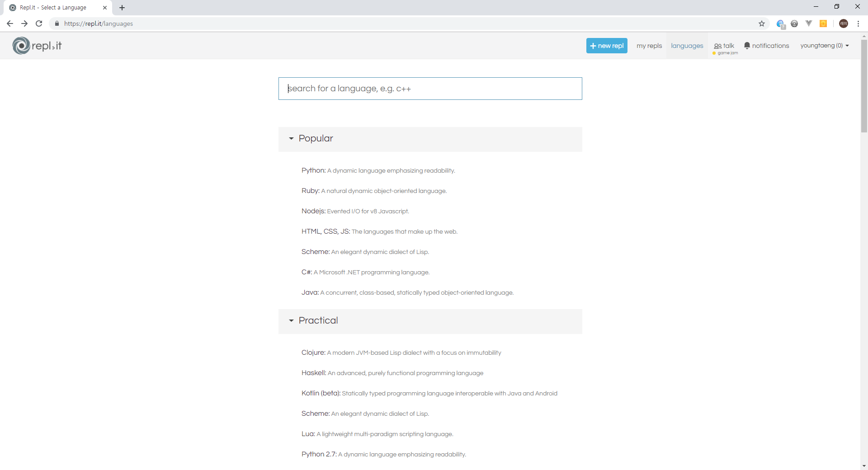
Task: Reload the page
Action: click(39, 23)
